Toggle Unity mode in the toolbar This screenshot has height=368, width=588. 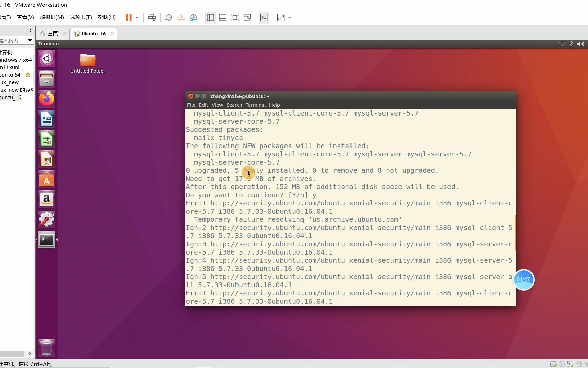[x=247, y=17]
